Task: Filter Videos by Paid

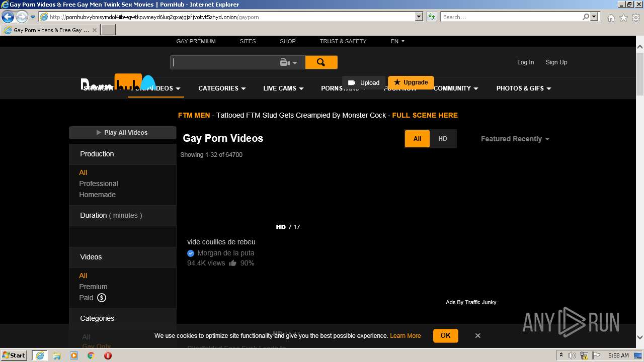Action: click(86, 298)
